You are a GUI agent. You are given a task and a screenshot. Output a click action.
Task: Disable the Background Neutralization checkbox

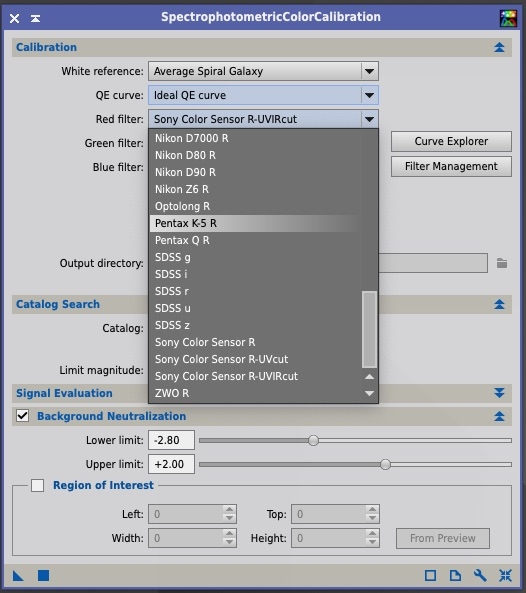pos(22,416)
